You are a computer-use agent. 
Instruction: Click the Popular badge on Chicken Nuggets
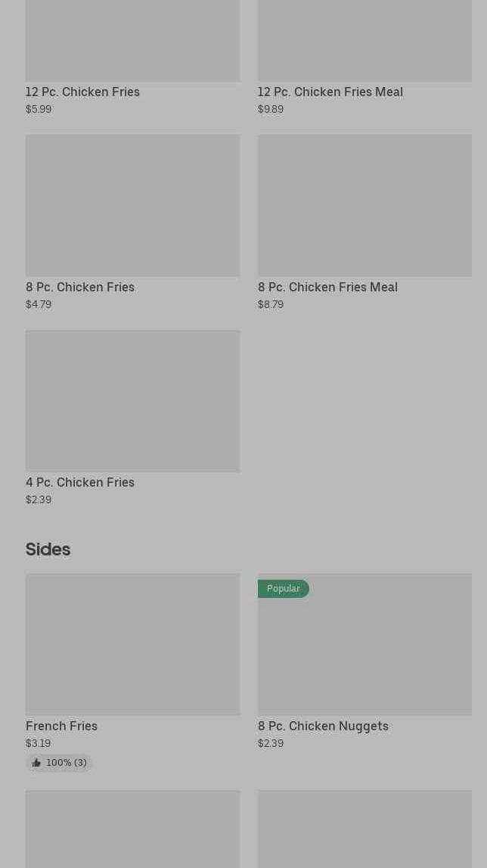(x=283, y=589)
